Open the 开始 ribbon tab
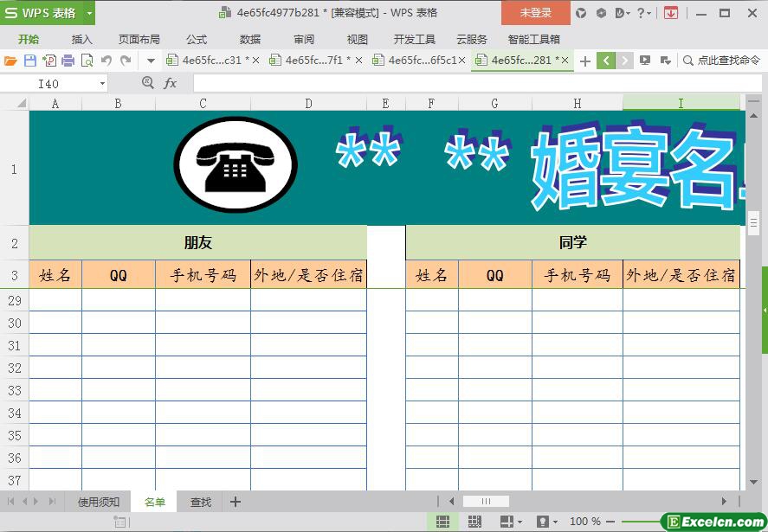The width and height of the screenshot is (768, 532). click(x=29, y=39)
